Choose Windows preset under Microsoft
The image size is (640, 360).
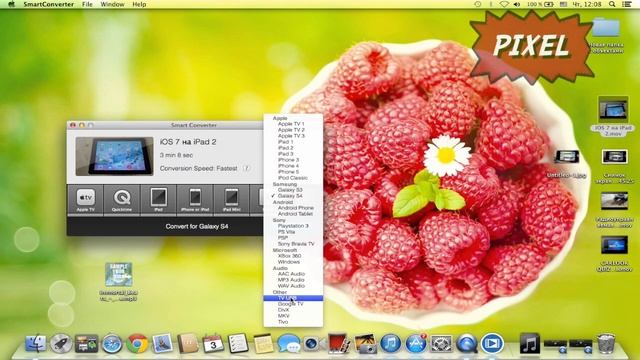point(289,262)
